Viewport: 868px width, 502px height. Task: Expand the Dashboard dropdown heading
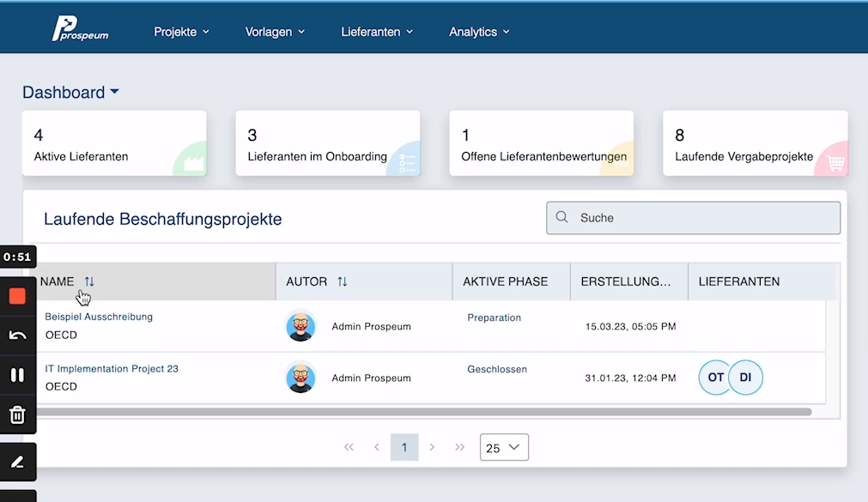point(70,93)
